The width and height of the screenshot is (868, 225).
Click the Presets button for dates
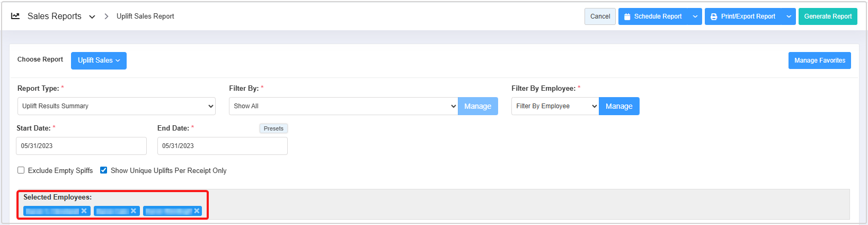(x=273, y=128)
